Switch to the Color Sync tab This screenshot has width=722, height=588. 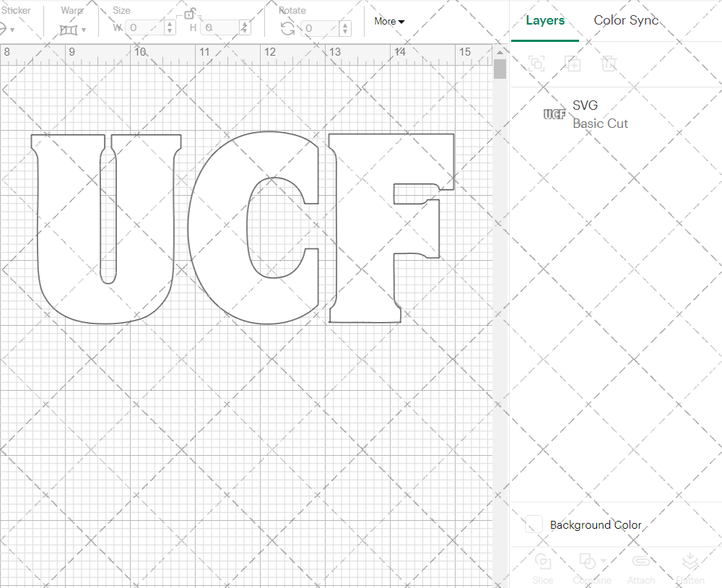click(626, 20)
